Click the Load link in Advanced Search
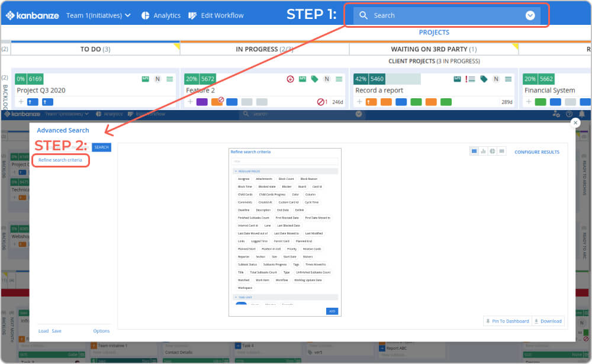 [43, 331]
